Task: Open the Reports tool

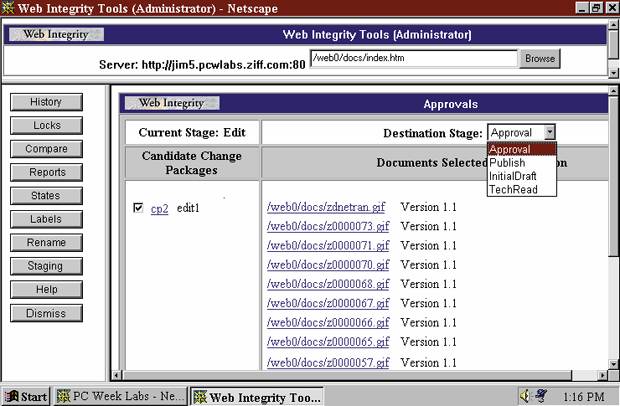Action: pos(46,172)
